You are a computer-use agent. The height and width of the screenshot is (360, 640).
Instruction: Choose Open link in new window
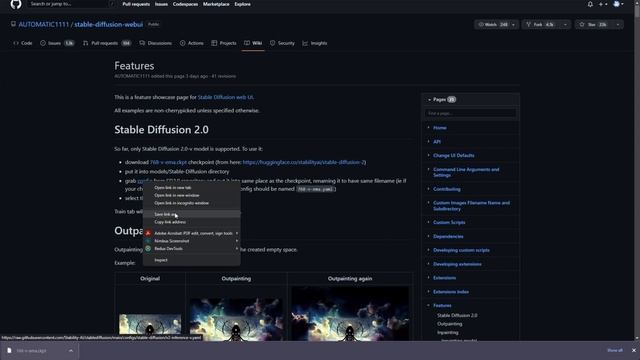(x=191, y=195)
